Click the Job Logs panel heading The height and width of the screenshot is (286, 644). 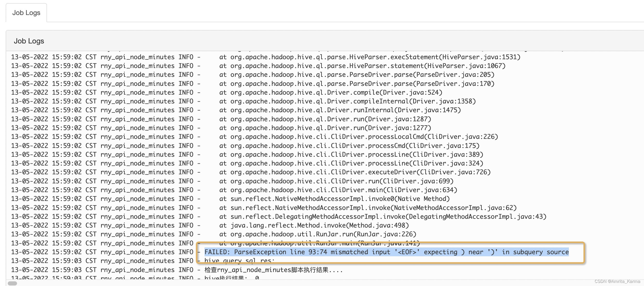pos(29,41)
